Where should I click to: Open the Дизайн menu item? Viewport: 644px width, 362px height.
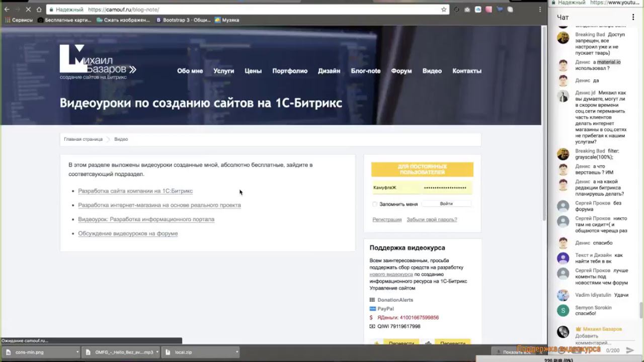329,71
